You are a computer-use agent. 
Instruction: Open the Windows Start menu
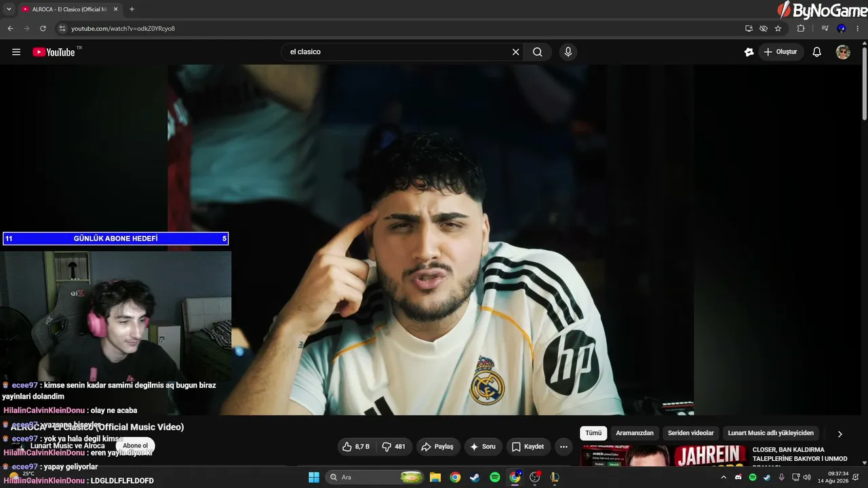click(x=314, y=477)
